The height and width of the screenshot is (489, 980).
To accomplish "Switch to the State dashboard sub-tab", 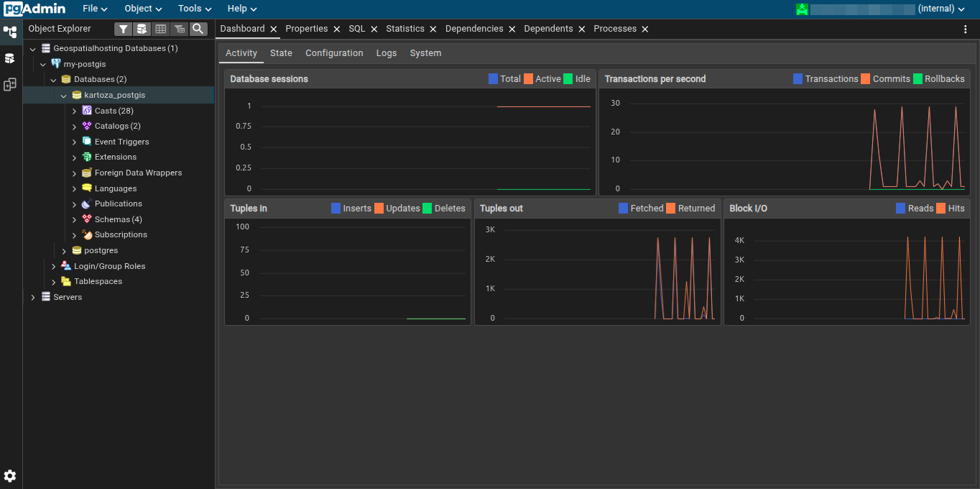I will point(281,53).
